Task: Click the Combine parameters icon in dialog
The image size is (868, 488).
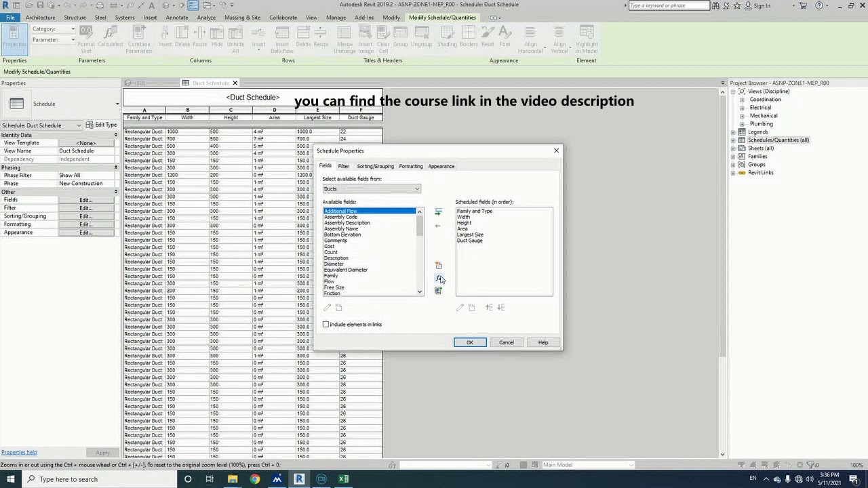Action: (x=438, y=291)
